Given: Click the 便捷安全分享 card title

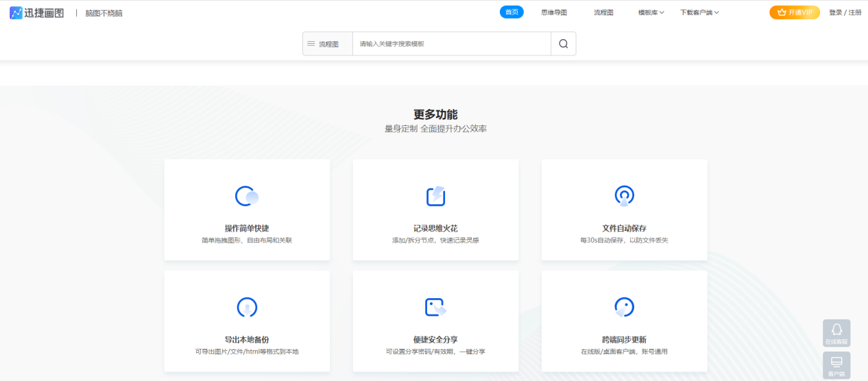Looking at the screenshot, I should (x=435, y=339).
